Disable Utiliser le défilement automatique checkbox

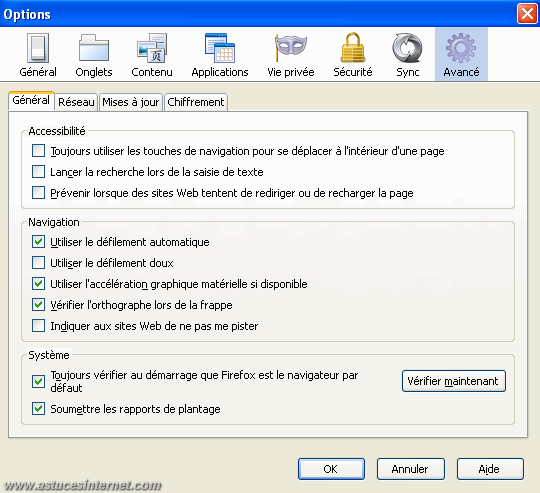pos(38,242)
